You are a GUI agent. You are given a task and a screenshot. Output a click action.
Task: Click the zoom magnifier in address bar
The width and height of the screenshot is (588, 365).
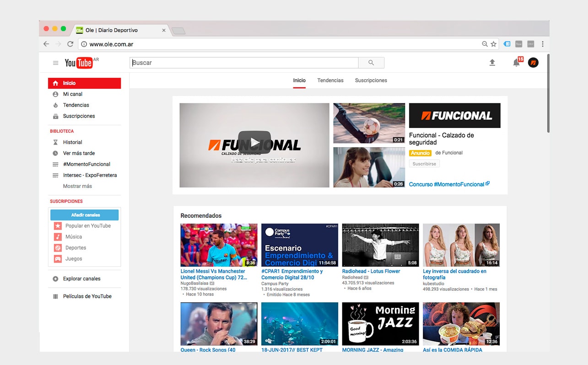click(485, 44)
